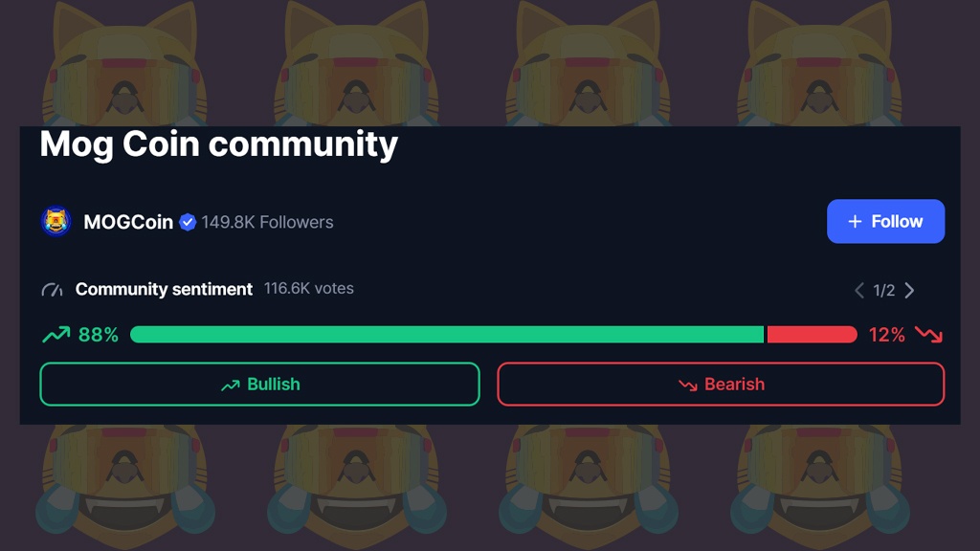Image resolution: width=980 pixels, height=551 pixels.
Task: Click the red downward trend arrow icon
Action: tap(928, 335)
